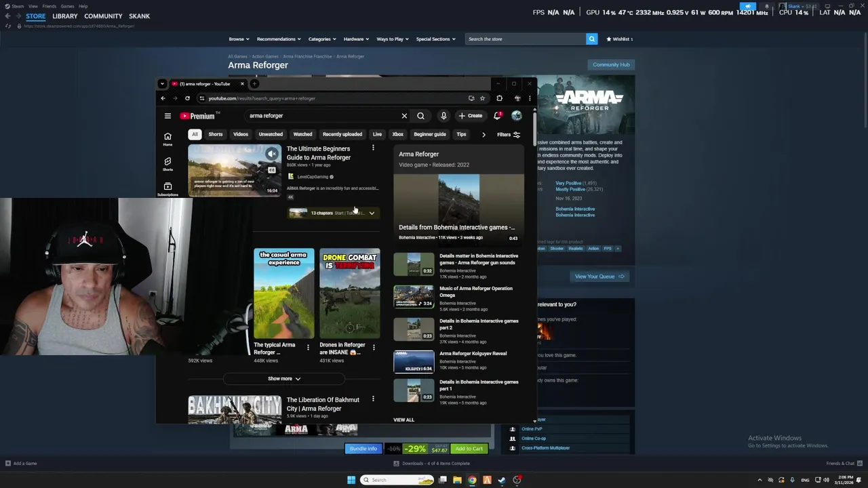This screenshot has width=868, height=488.
Task: Reload the YouTube page in Chrome
Action: click(187, 98)
